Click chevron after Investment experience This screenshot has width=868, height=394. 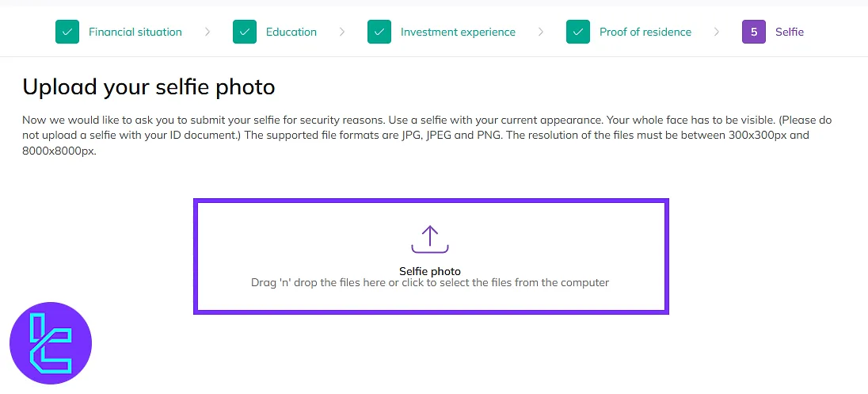pyautogui.click(x=541, y=33)
